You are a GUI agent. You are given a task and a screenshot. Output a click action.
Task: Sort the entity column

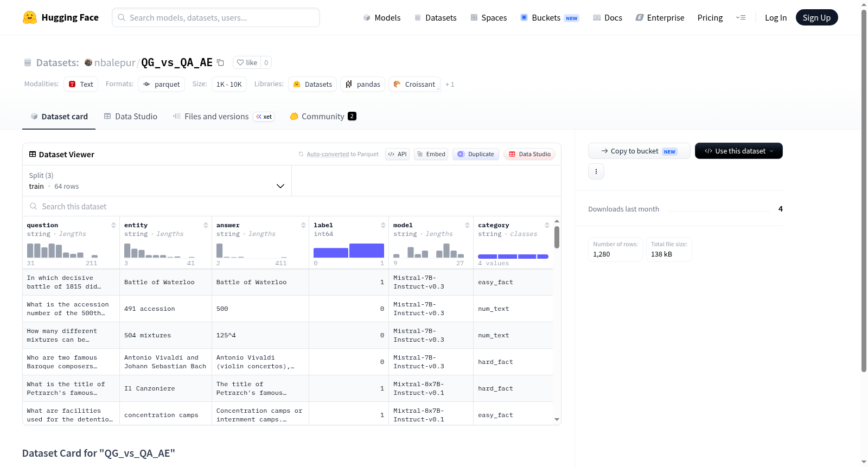(x=206, y=225)
